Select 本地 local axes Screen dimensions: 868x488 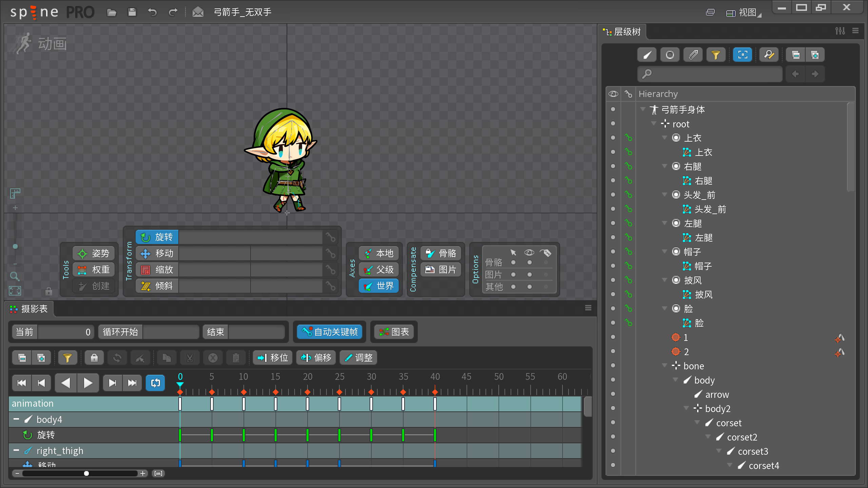[x=379, y=253]
